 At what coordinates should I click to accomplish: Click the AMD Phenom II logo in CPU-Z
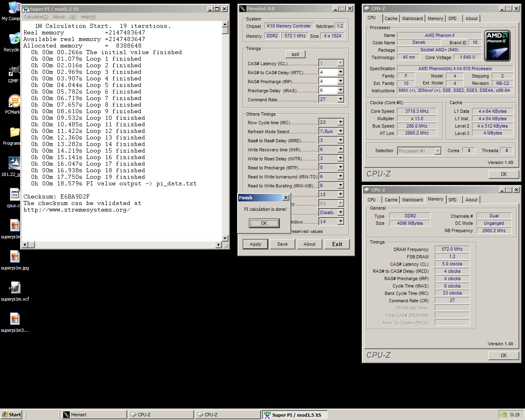pos(498,46)
